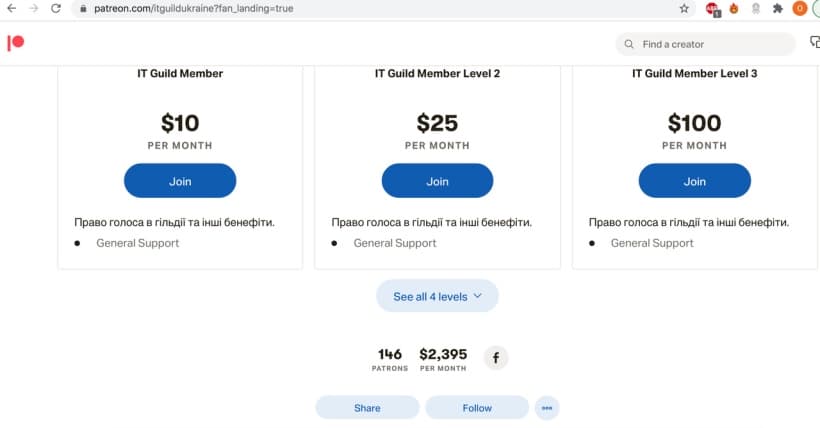
Task: Click the browser address bar URL
Action: coord(193,8)
